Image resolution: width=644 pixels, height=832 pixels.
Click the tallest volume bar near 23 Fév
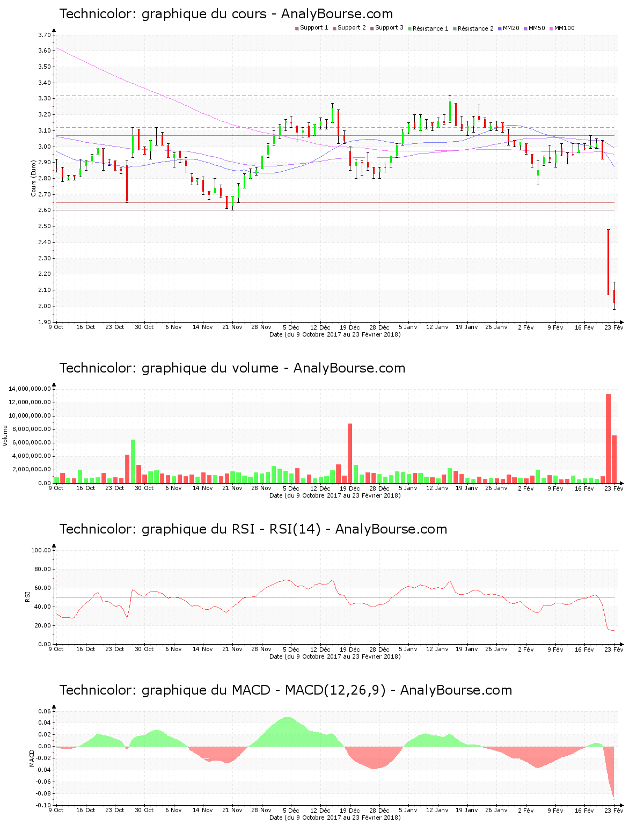tap(608, 439)
